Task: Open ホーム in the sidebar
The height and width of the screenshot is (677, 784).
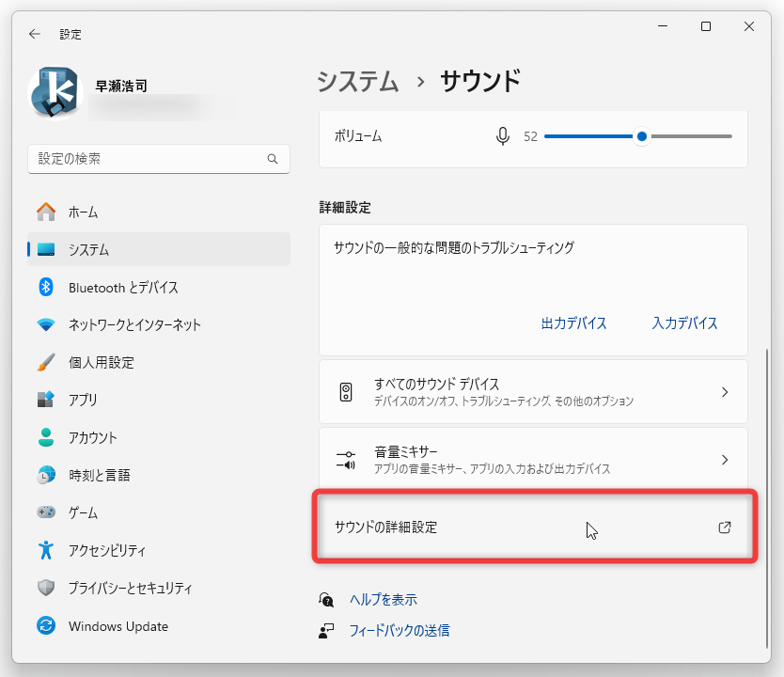Action: [159, 212]
